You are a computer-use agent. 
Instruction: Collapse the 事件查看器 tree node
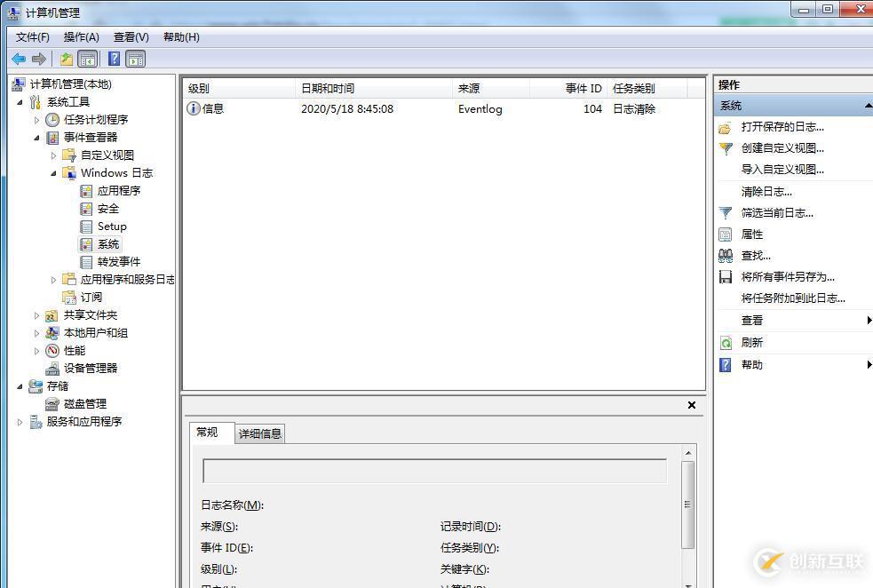coord(37,138)
